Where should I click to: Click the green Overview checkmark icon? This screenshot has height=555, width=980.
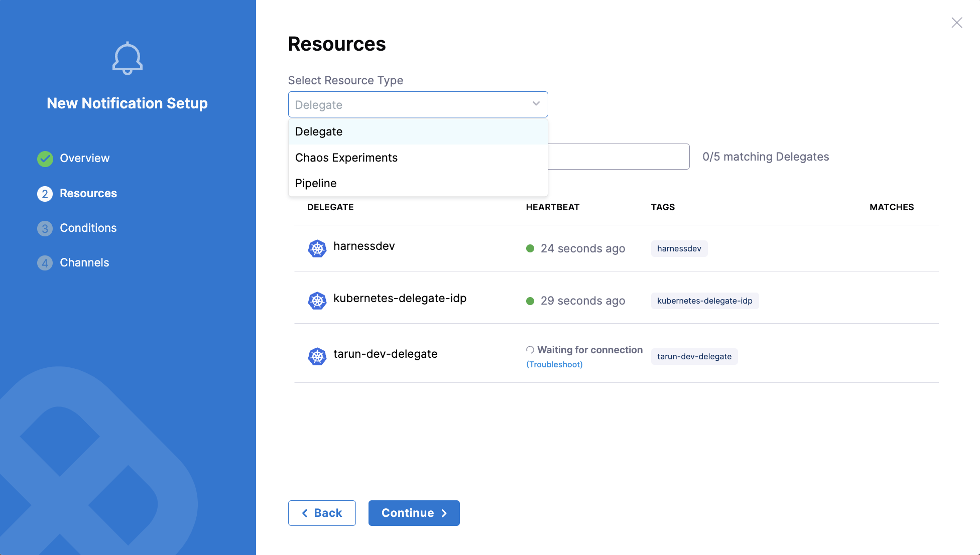45,159
